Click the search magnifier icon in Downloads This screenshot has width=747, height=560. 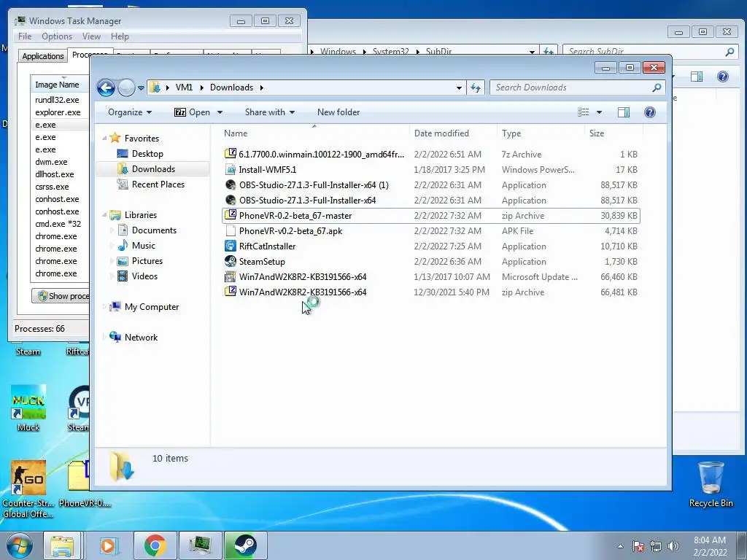click(657, 87)
